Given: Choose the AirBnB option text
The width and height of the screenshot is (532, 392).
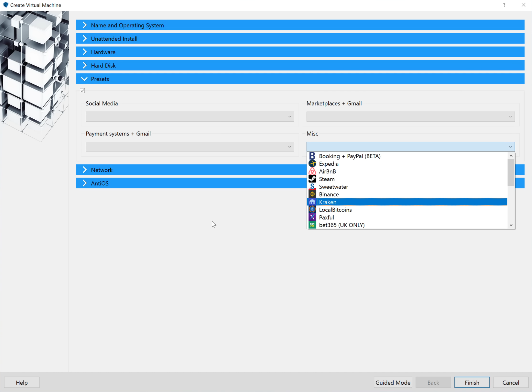Looking at the screenshot, I should coord(327,172).
